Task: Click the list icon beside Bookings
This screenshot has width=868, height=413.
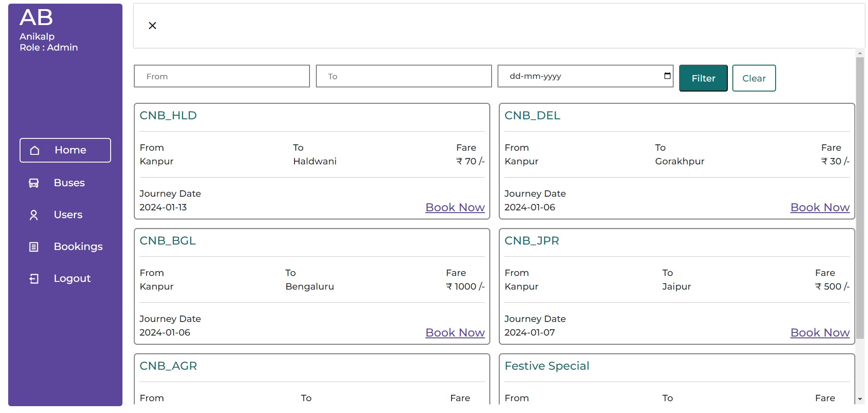Action: click(34, 247)
